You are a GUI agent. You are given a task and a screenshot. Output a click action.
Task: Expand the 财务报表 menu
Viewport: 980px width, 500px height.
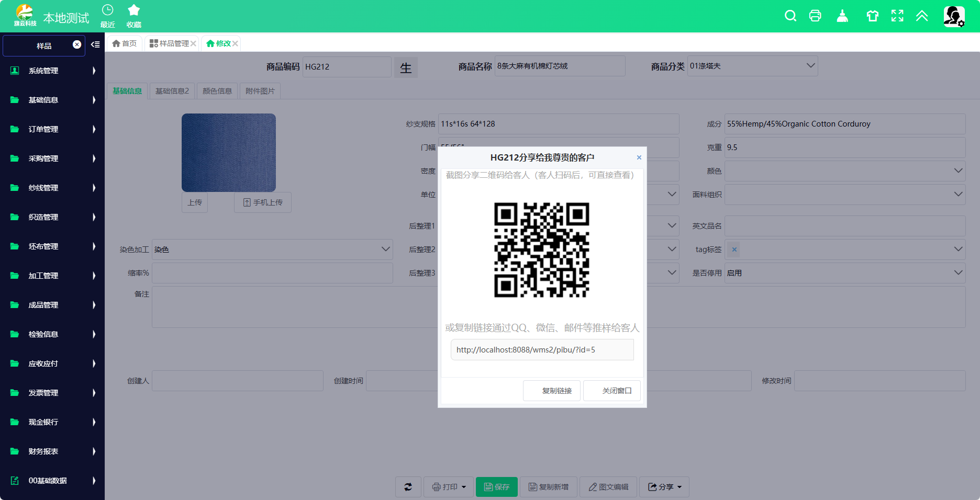coord(52,451)
